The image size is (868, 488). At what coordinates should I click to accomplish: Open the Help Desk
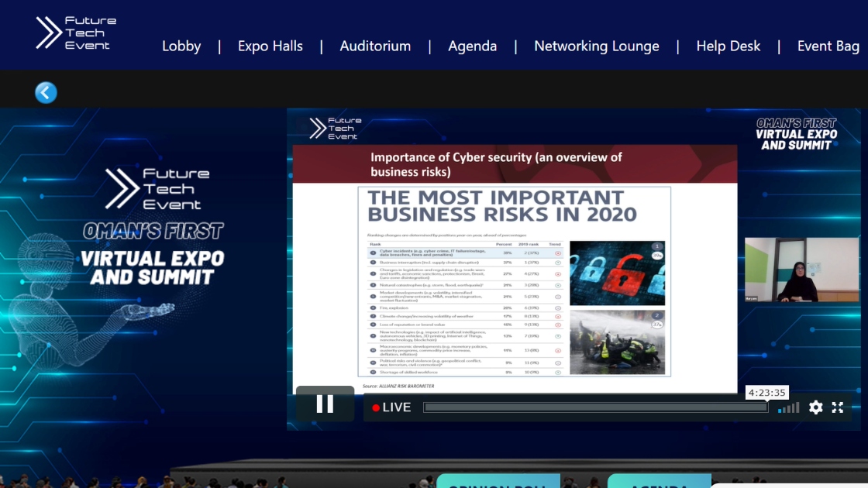[728, 46]
